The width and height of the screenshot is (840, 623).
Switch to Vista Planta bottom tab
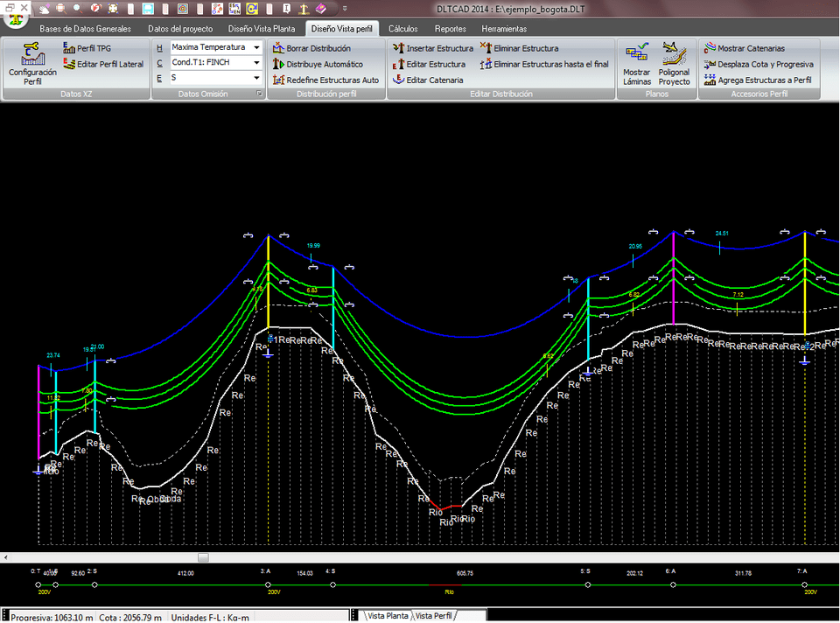(x=387, y=616)
